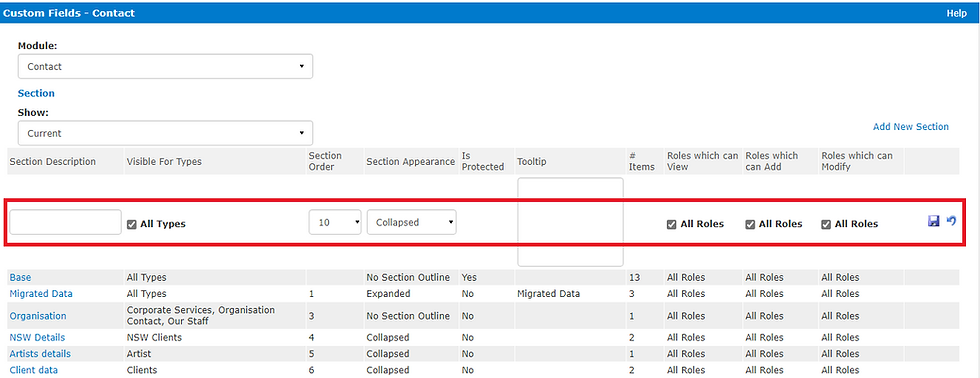Click the undo arrow icon in new row

coord(951,221)
